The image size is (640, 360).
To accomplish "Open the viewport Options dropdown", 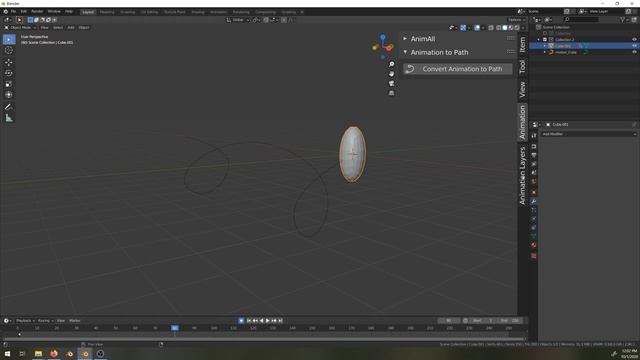I will (x=516, y=20).
